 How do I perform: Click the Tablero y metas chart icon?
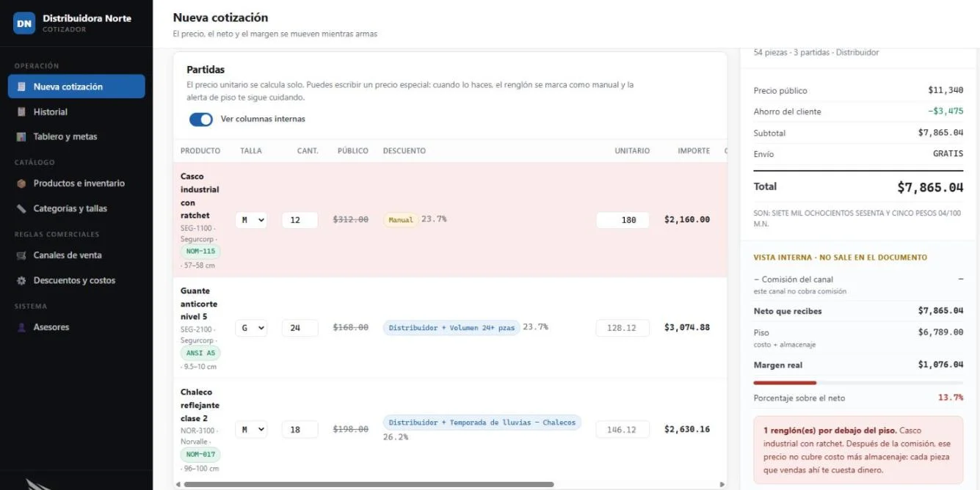click(x=21, y=136)
